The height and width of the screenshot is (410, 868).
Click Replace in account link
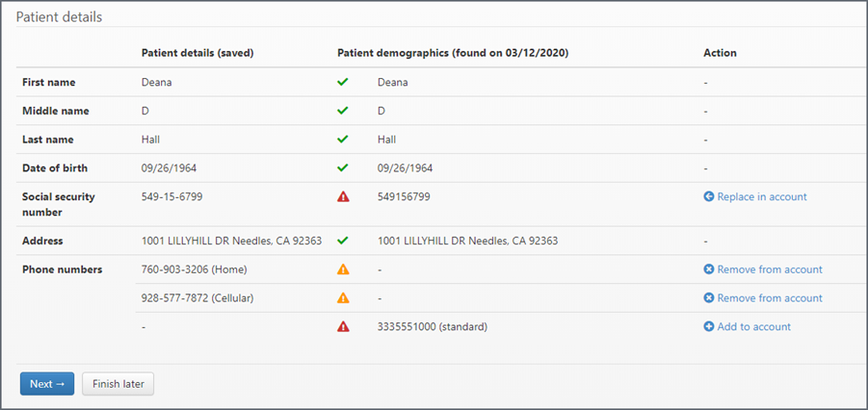click(755, 196)
